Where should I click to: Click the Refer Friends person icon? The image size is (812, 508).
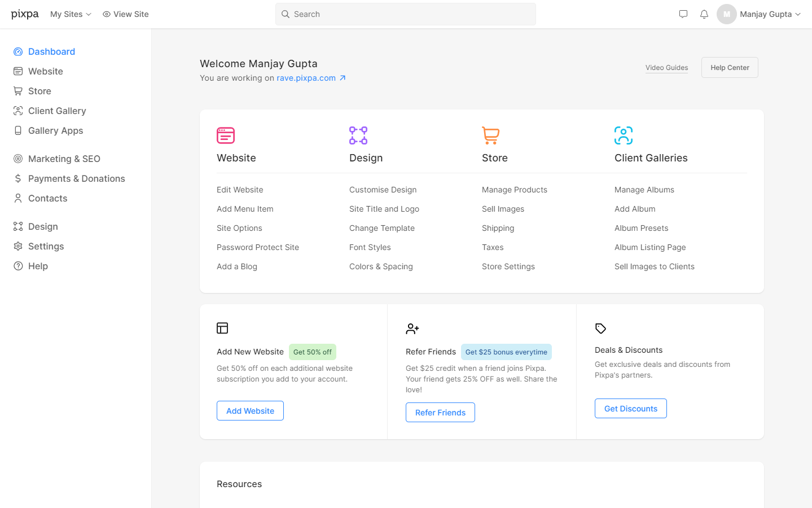click(x=412, y=329)
